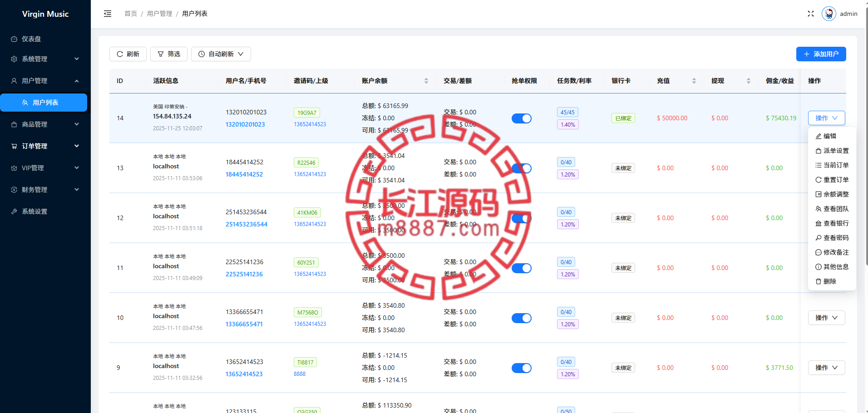868x413 pixels.
Task: Click the 已绑定 bank card tag
Action: [x=623, y=118]
